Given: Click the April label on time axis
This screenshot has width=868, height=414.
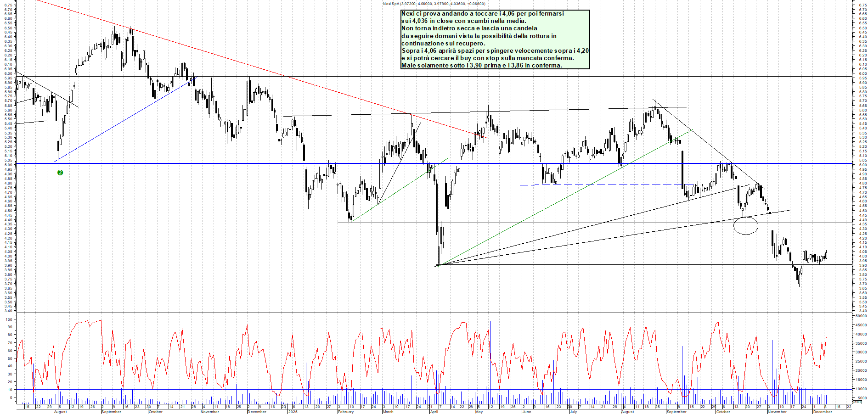Looking at the screenshot, I should point(434,412).
